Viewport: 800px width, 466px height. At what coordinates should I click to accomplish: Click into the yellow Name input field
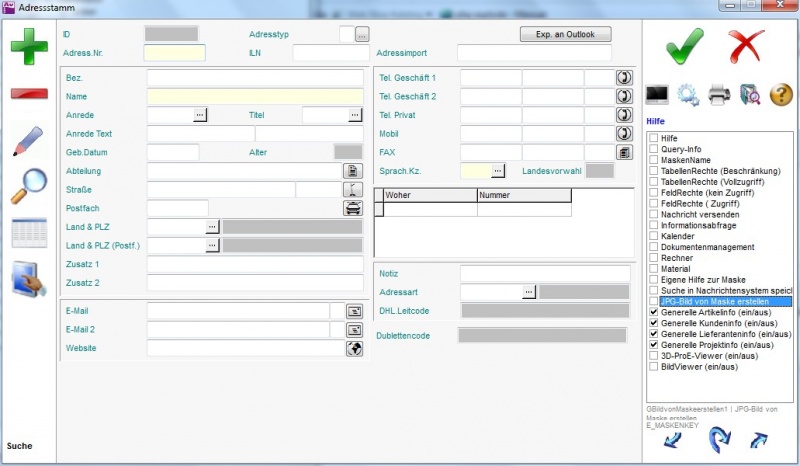[x=255, y=96]
